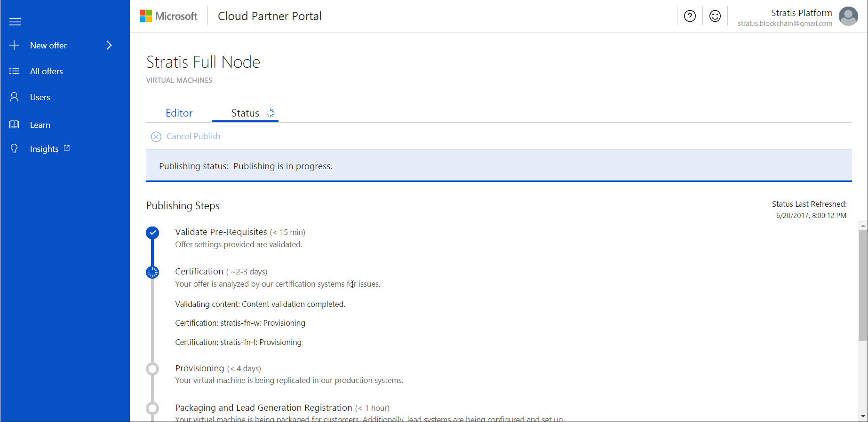This screenshot has height=422, width=868.
Task: Click the Packaging and Lead Generation step circle
Action: pos(152,408)
